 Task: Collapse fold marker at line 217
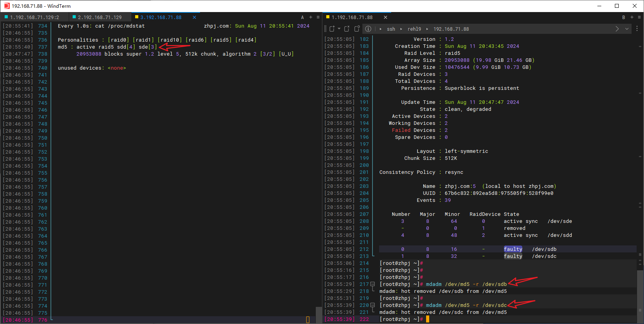pos(372,284)
